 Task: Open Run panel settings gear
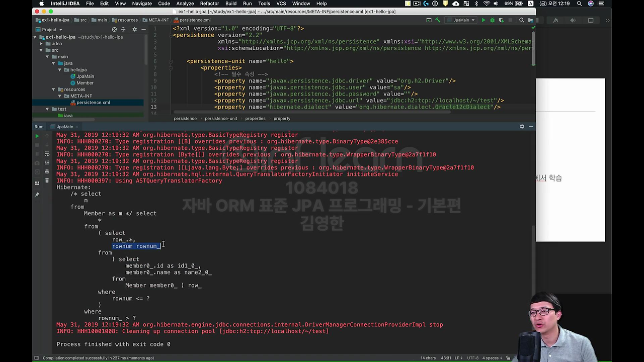coord(522,127)
